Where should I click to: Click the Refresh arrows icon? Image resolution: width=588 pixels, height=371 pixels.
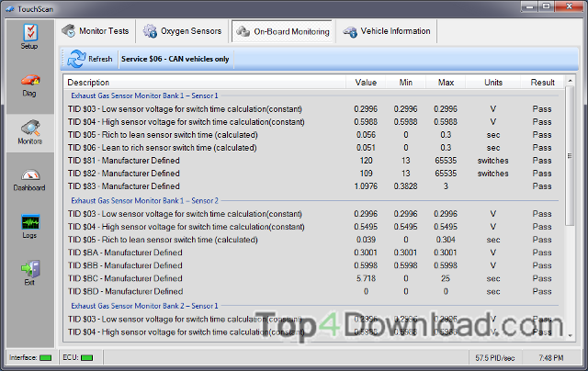76,59
